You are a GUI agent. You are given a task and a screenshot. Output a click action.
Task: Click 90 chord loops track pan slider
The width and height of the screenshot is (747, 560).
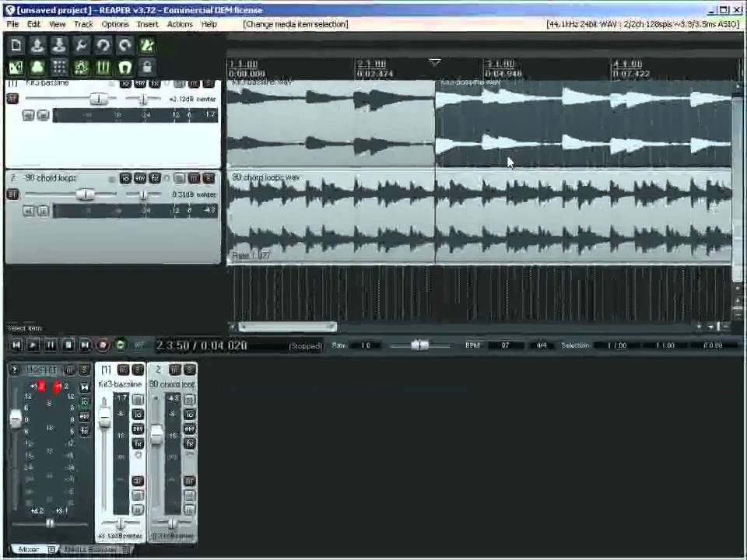coord(143,194)
